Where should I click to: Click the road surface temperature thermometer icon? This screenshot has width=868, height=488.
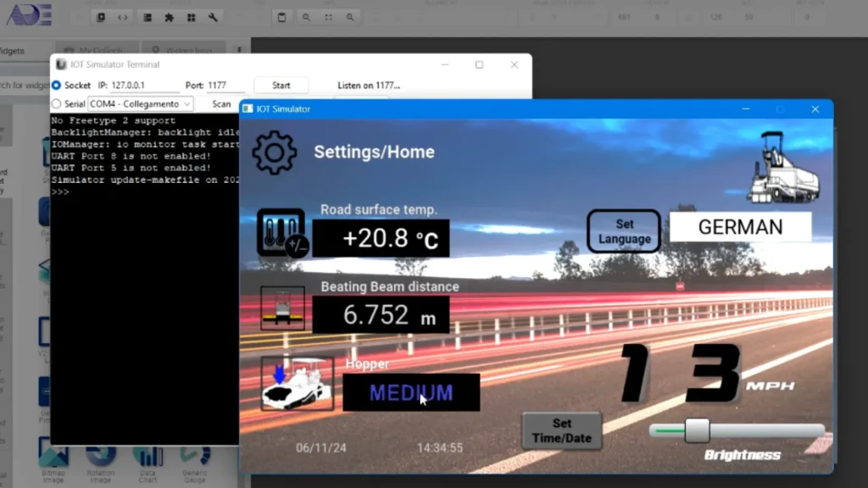(281, 234)
